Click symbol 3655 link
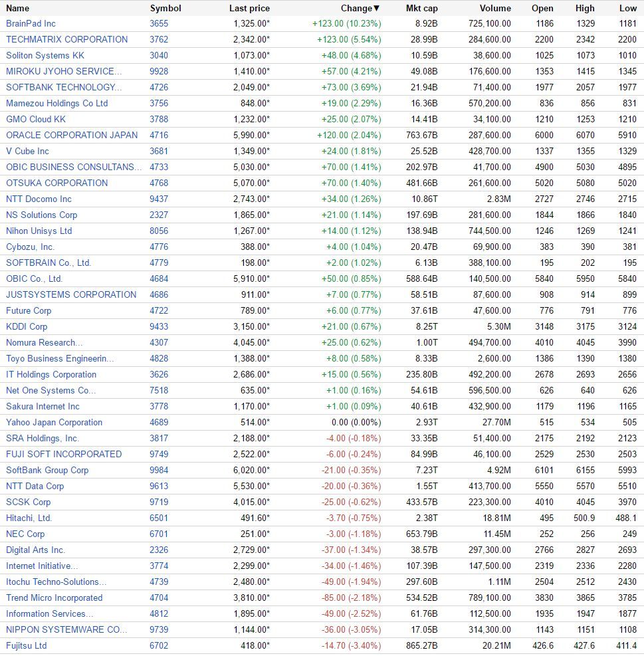The height and width of the screenshot is (656, 644). pos(159,24)
